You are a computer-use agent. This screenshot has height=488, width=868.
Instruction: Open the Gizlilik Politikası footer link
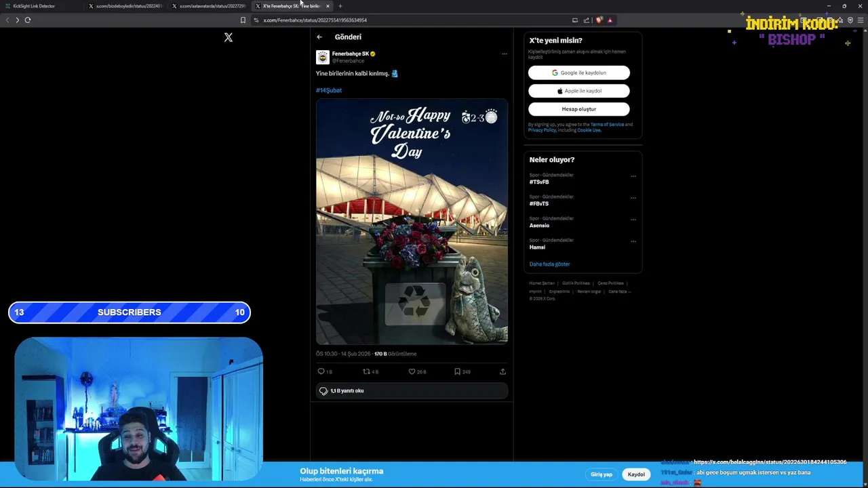pos(576,283)
